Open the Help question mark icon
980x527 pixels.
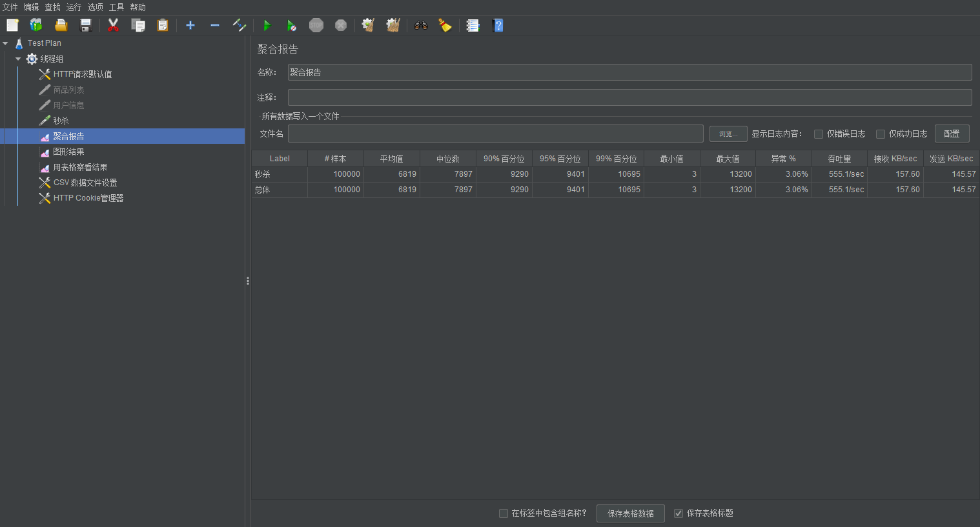pyautogui.click(x=498, y=25)
